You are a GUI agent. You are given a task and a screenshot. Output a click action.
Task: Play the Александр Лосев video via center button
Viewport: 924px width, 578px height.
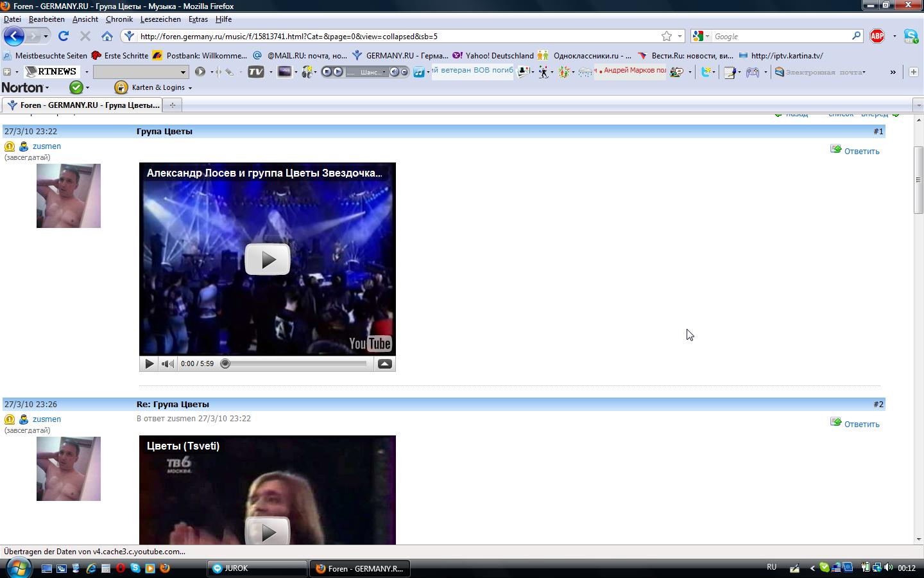[x=268, y=259]
